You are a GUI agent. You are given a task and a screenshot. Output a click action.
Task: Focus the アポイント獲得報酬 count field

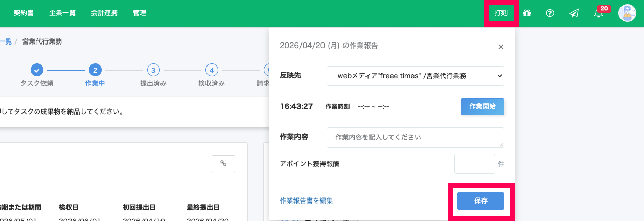pyautogui.click(x=475, y=164)
